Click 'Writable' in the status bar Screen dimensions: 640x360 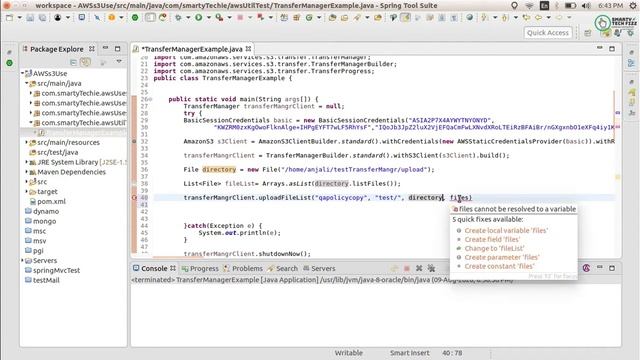coord(349,353)
